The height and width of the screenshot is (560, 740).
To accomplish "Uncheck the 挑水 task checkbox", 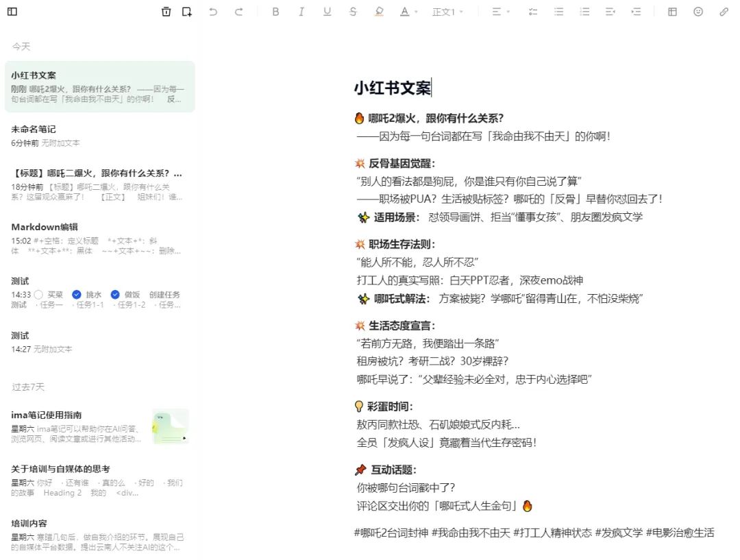I will [77, 295].
